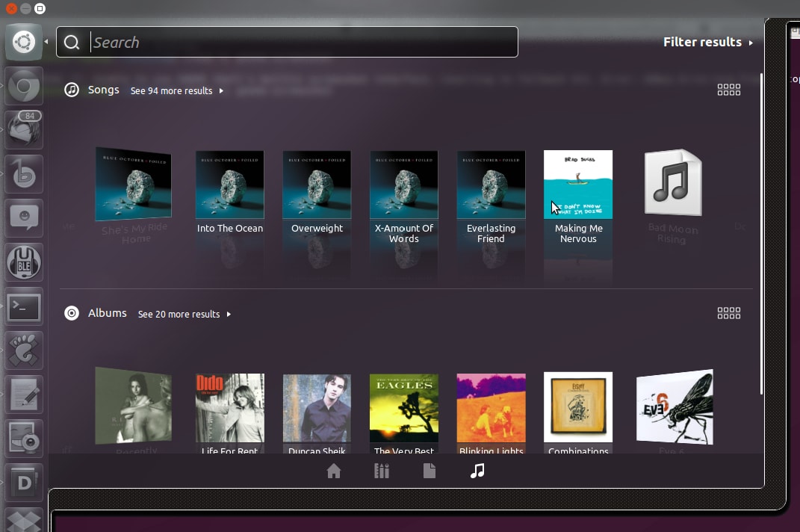Launch Chromium browser from the launcher

tap(23, 86)
